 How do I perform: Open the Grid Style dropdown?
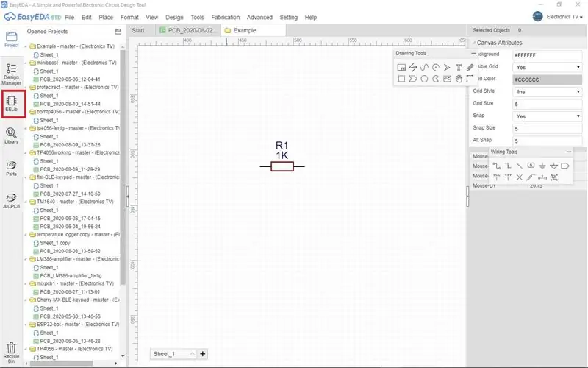coord(547,91)
